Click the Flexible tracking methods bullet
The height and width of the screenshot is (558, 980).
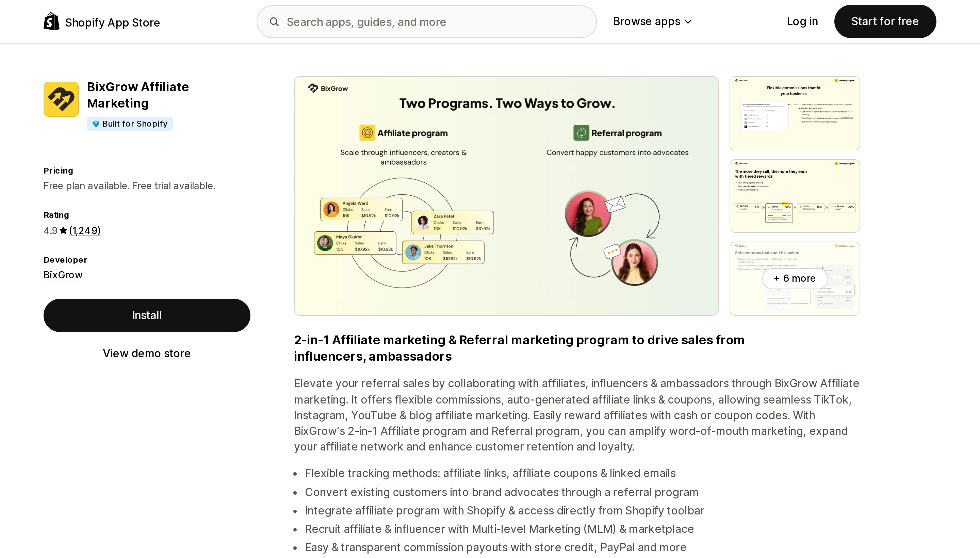pos(490,473)
